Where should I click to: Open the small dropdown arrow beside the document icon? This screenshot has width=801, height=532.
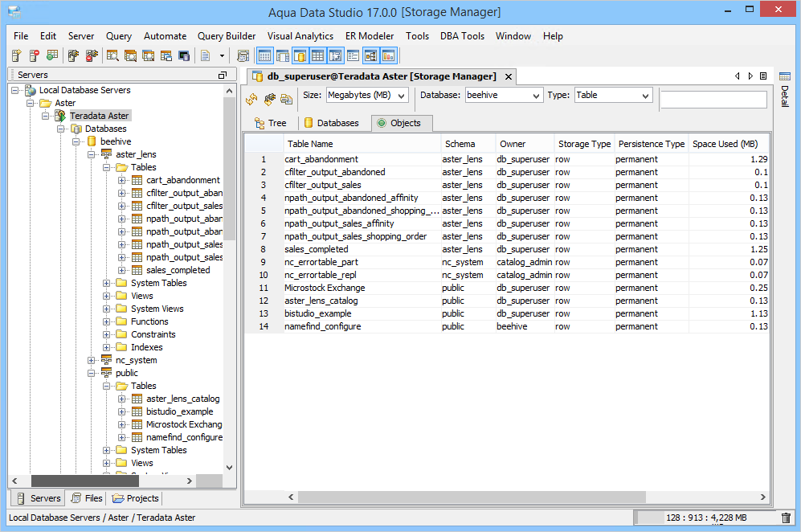222,55
